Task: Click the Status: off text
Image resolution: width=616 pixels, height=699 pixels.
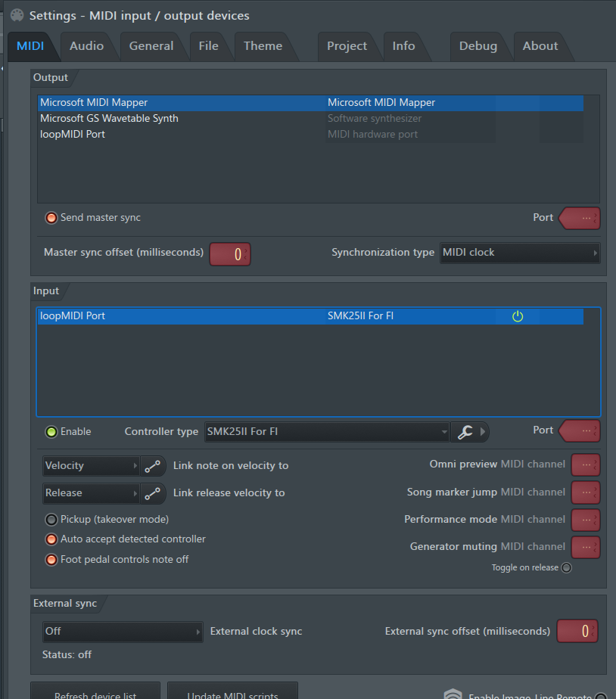Action: click(x=67, y=655)
